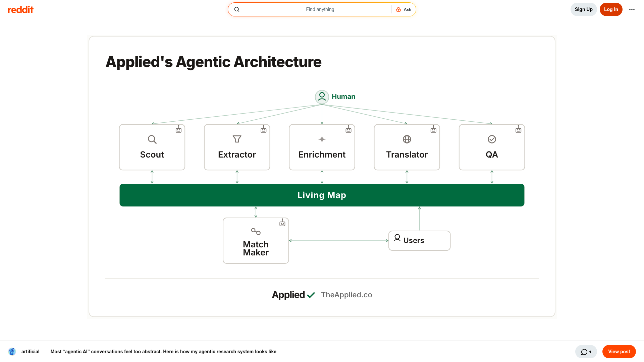Click the Human avatar icon in diagram
The image size is (644, 362).
322,97
